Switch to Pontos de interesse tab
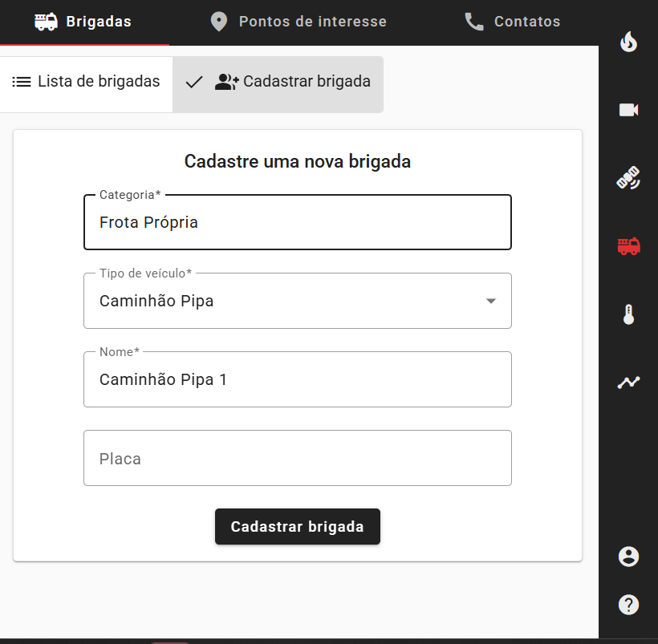The image size is (658, 644). [298, 22]
